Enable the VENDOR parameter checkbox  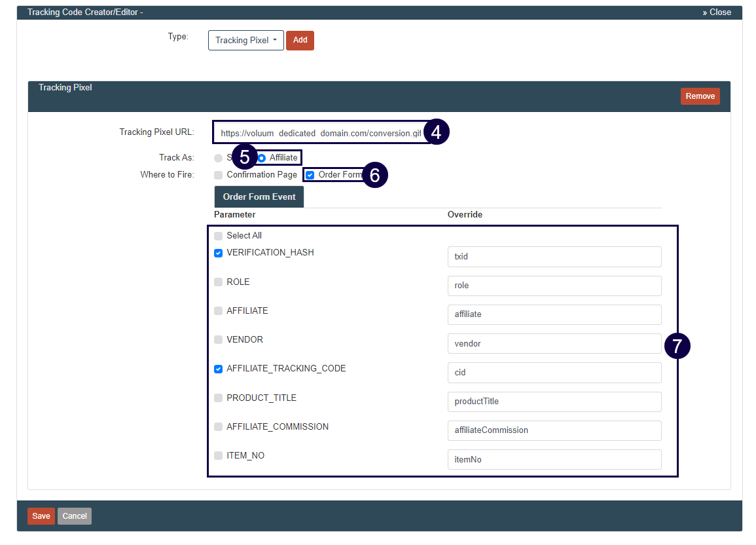pos(218,340)
